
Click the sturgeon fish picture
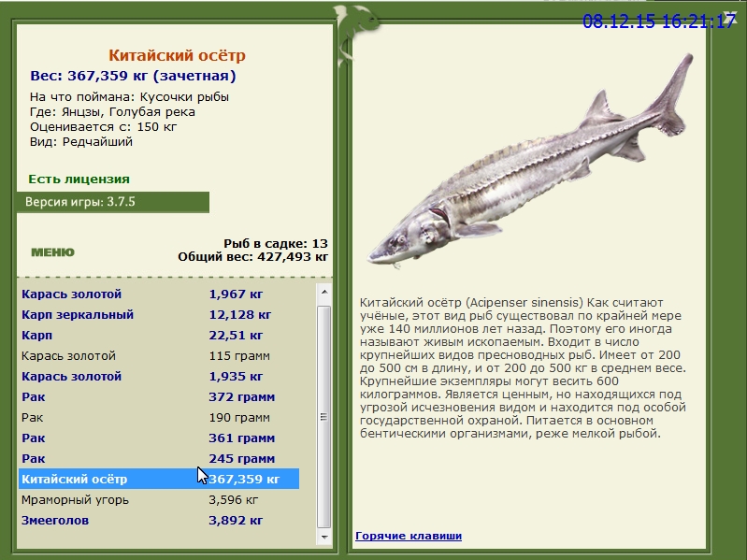(x=530, y=160)
